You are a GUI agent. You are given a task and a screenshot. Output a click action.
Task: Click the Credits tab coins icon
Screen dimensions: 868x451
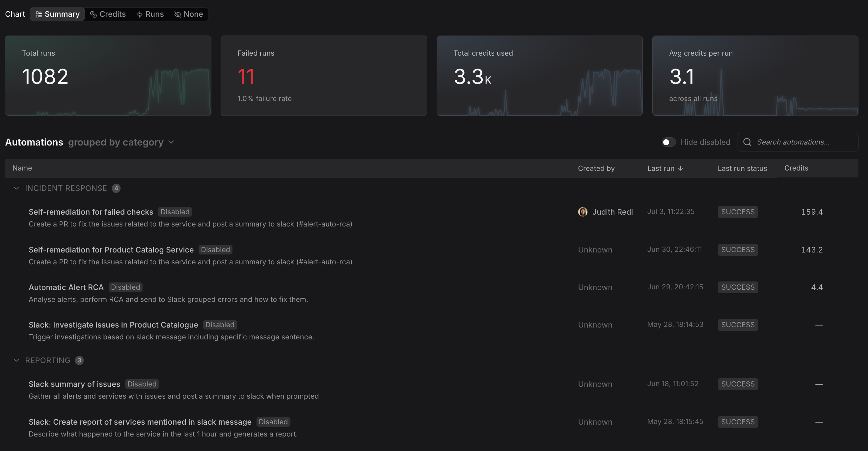93,14
